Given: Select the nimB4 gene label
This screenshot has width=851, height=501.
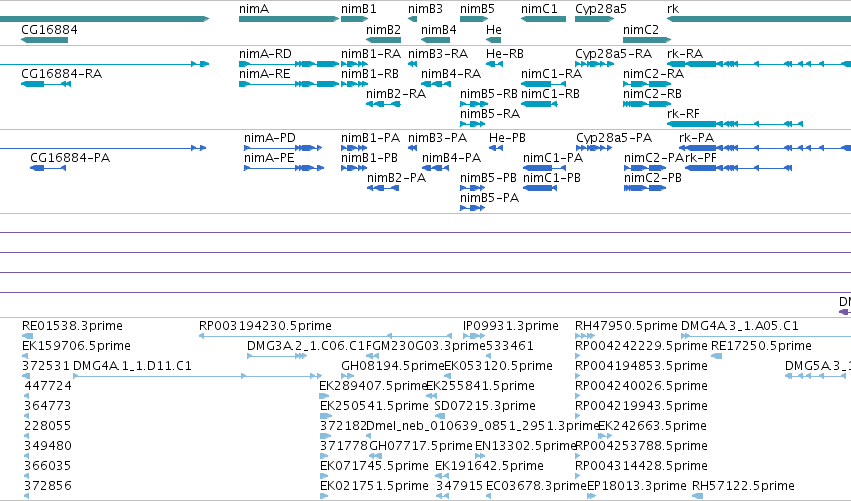Looking at the screenshot, I should tap(439, 30).
